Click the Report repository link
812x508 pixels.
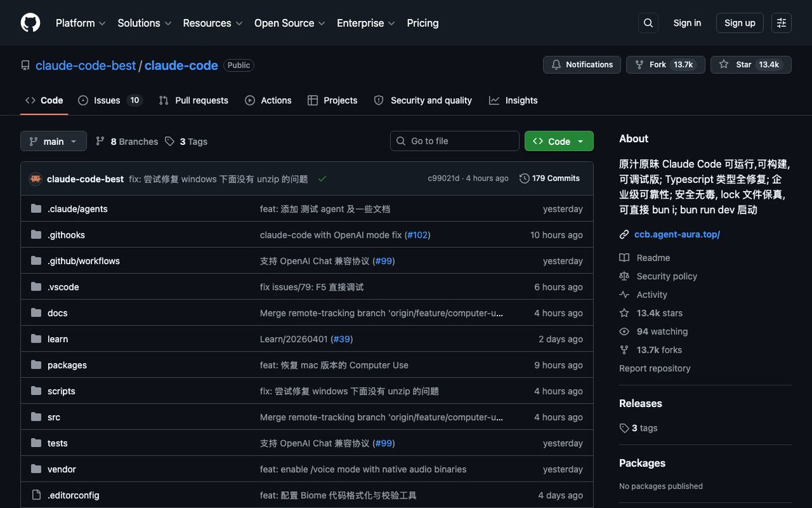coord(655,368)
